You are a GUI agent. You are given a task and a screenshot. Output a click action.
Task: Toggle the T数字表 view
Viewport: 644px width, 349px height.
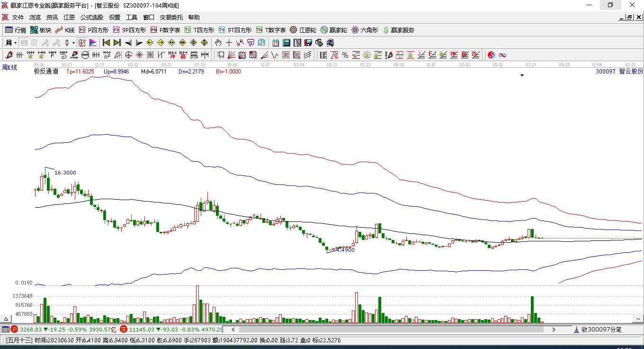(270, 30)
